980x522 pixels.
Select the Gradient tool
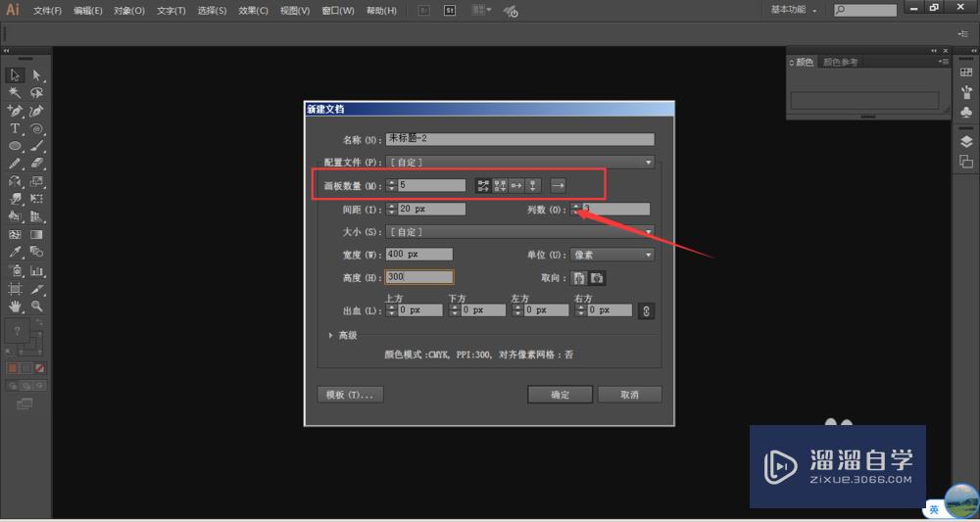point(37,235)
